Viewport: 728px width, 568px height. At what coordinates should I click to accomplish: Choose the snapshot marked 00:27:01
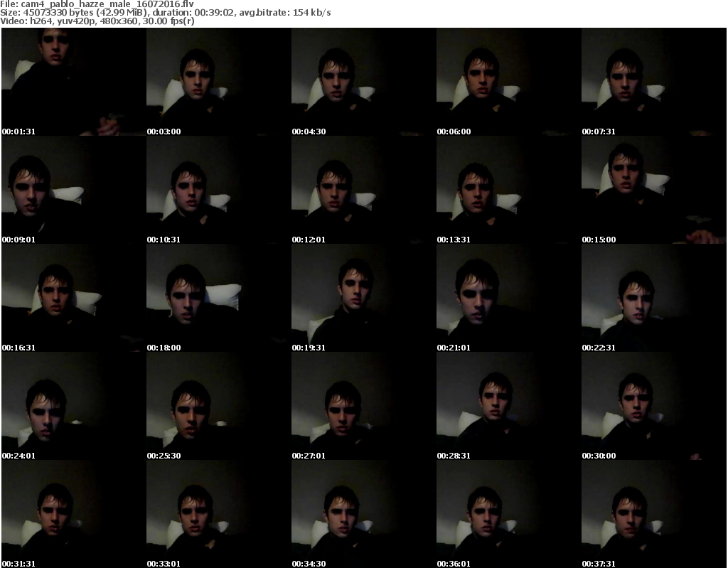363,406
